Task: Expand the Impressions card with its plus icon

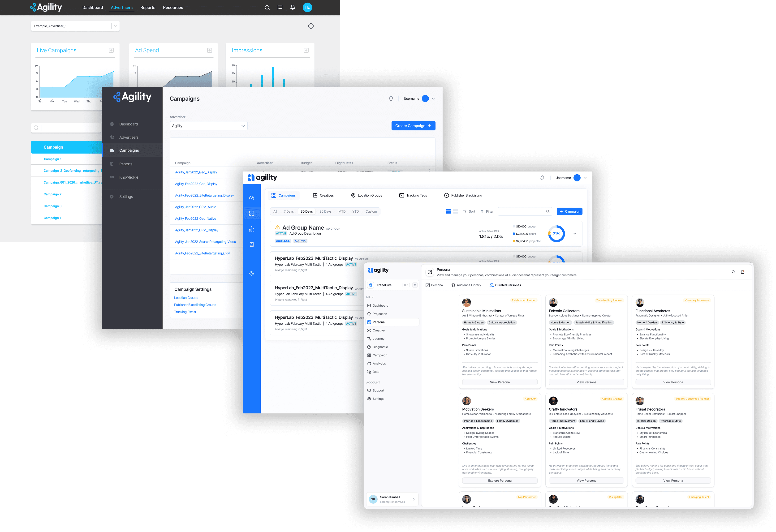Action: [x=306, y=50]
